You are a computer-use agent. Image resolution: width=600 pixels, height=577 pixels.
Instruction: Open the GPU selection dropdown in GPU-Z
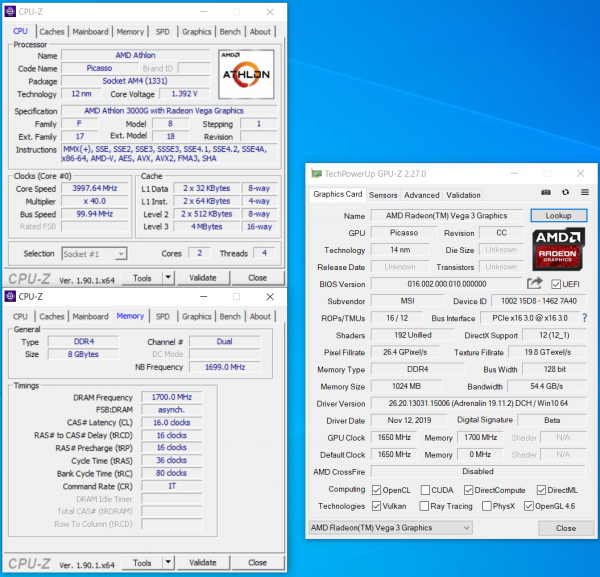(391, 528)
